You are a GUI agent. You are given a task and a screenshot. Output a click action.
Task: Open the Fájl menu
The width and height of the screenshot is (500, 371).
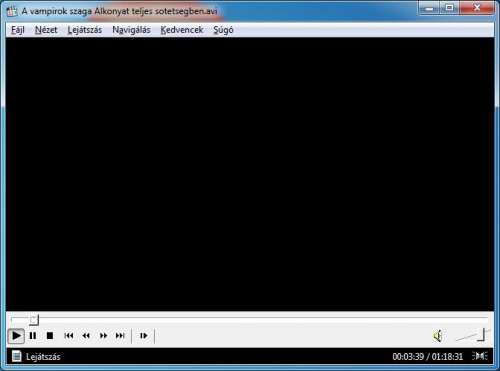[18, 30]
